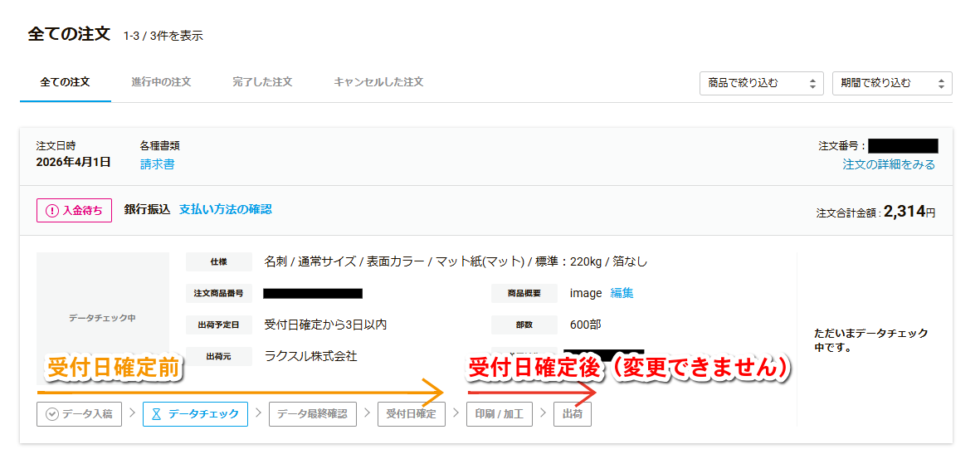Select the 全ての注文 tab
The height and width of the screenshot is (459, 980).
(65, 82)
